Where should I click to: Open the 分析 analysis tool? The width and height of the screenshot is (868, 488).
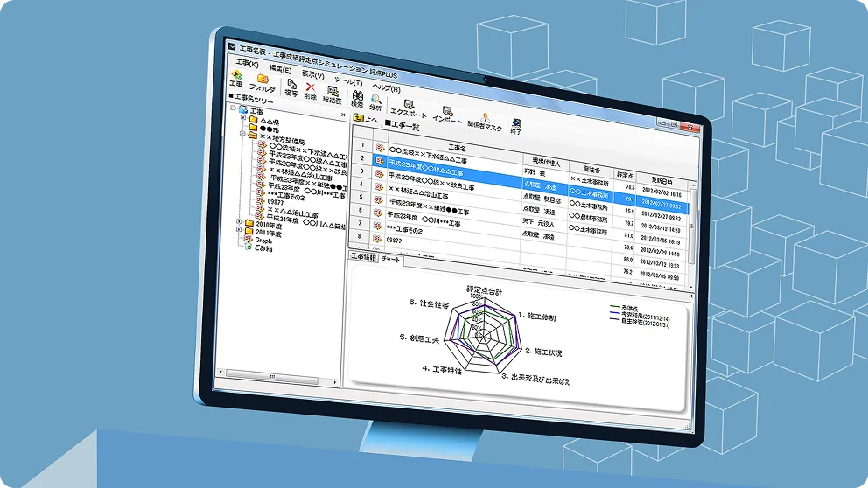(x=375, y=101)
